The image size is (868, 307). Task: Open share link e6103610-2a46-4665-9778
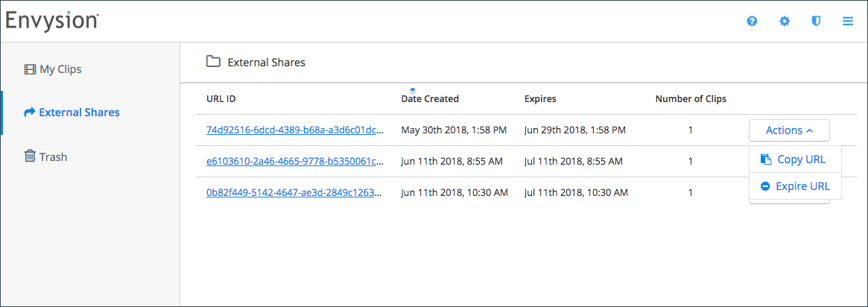[x=294, y=162]
